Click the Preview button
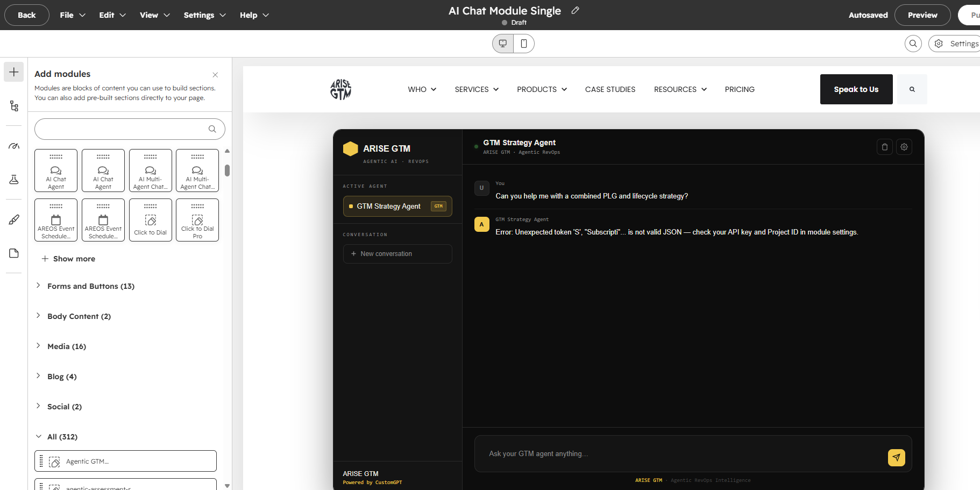The width and height of the screenshot is (980, 490). [922, 15]
